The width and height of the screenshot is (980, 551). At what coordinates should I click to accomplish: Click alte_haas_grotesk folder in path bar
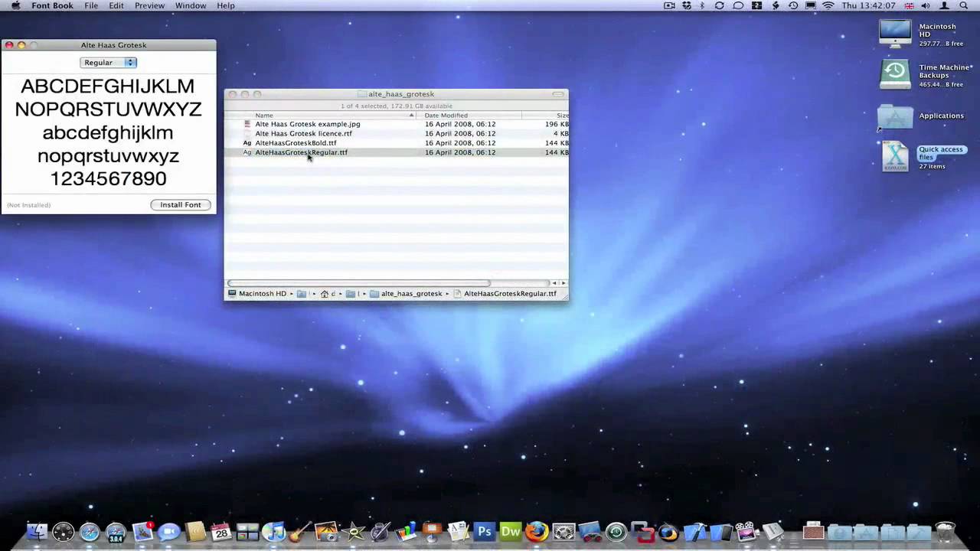[411, 294]
